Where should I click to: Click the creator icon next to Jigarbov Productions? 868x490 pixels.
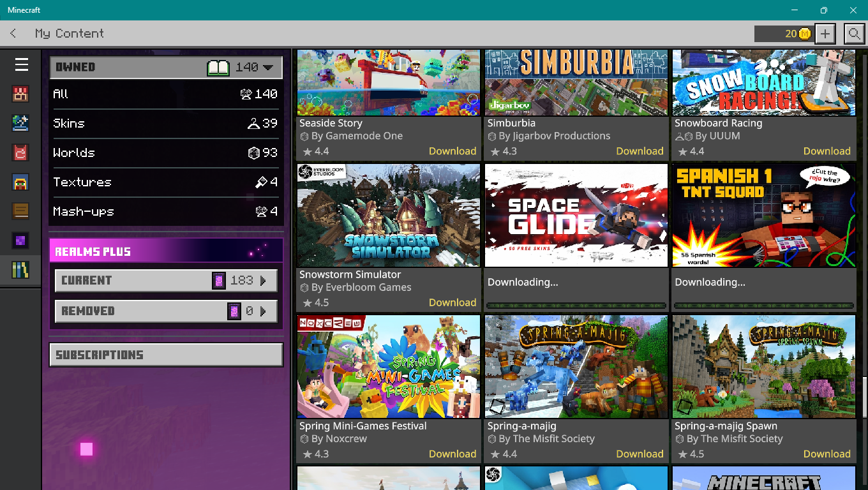[492, 136]
